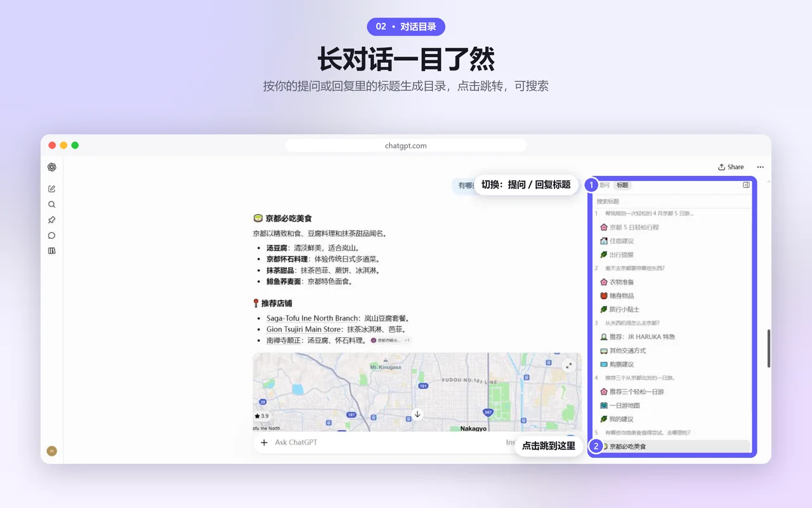Click the pin icon in left sidebar
The width and height of the screenshot is (812, 508).
point(52,220)
